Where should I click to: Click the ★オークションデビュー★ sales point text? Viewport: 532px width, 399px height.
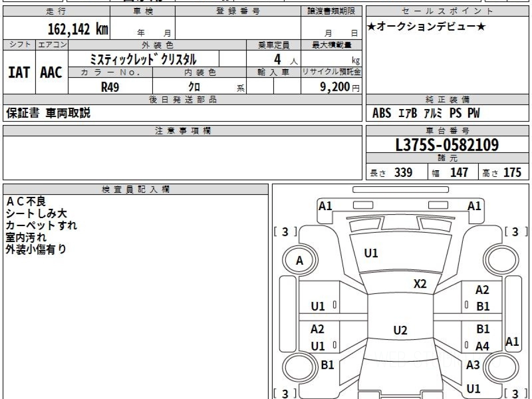(x=426, y=27)
